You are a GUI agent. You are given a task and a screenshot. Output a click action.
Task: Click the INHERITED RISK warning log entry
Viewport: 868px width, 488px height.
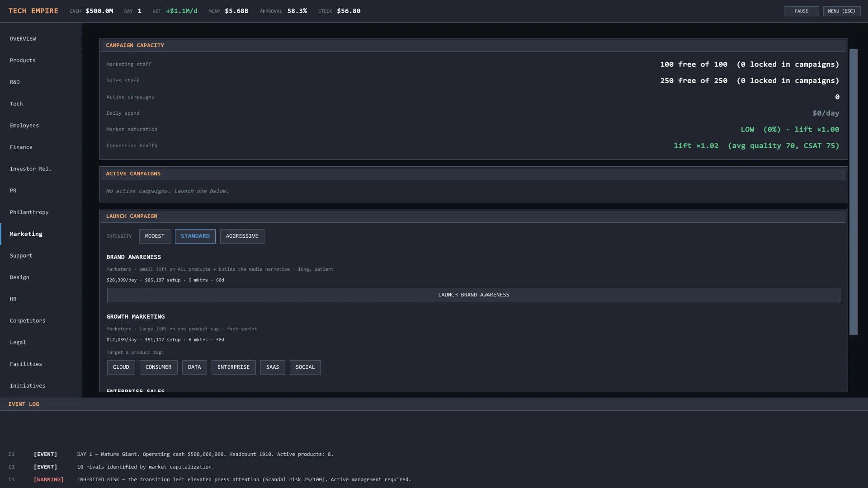pos(244,480)
